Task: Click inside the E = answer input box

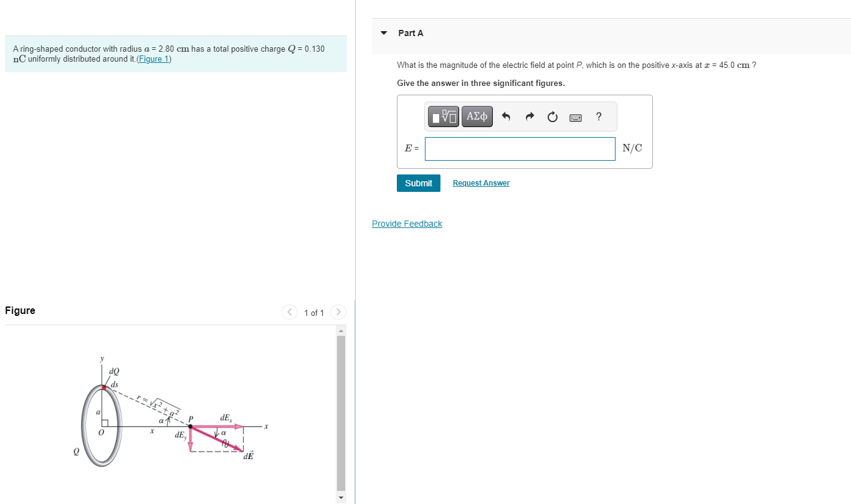Action: (x=520, y=148)
